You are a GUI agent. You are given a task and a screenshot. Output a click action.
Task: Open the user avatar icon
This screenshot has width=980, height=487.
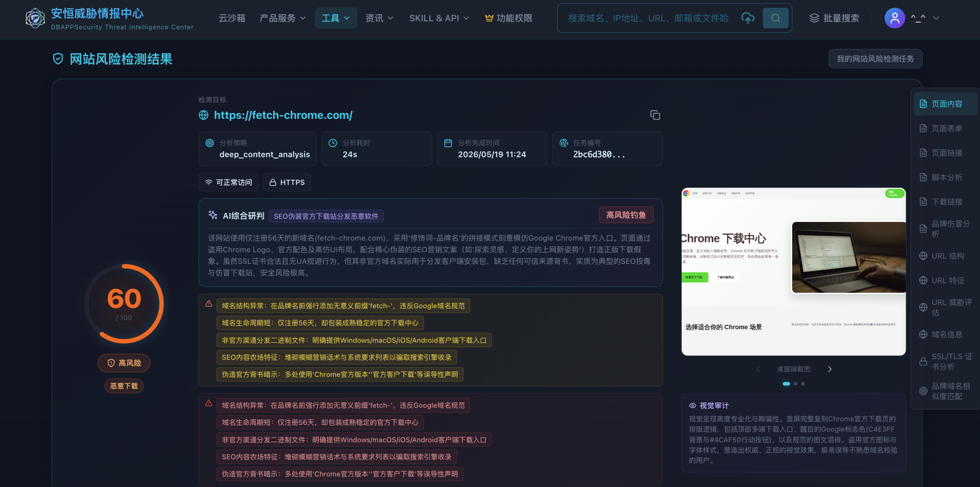895,18
